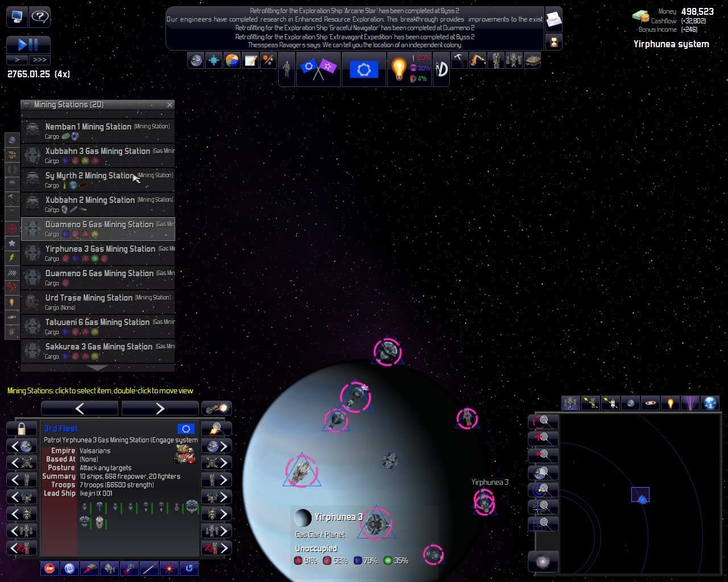Open the blue empire flag summary
The height and width of the screenshot is (582, 728).
(x=364, y=69)
